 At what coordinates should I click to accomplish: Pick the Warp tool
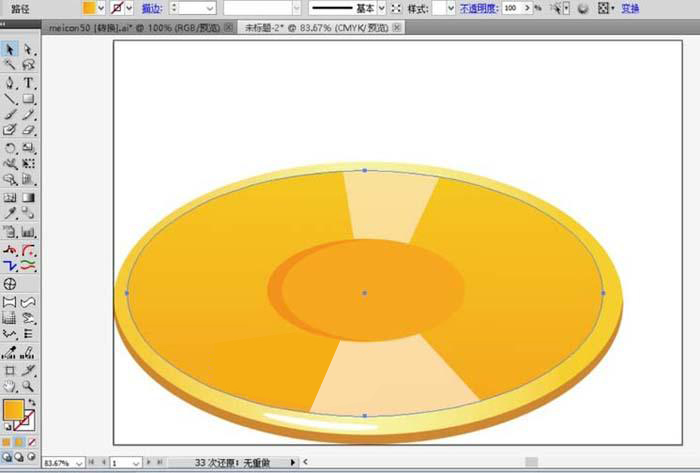point(10,164)
